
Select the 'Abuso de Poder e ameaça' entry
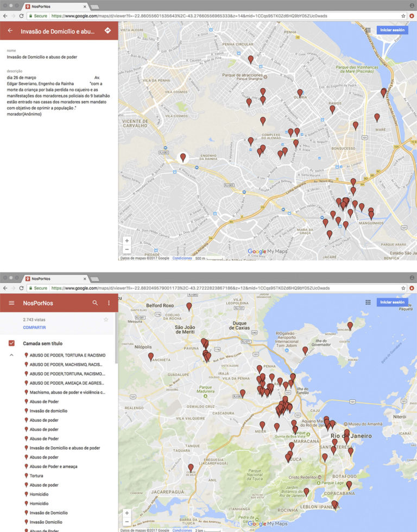pos(53,466)
